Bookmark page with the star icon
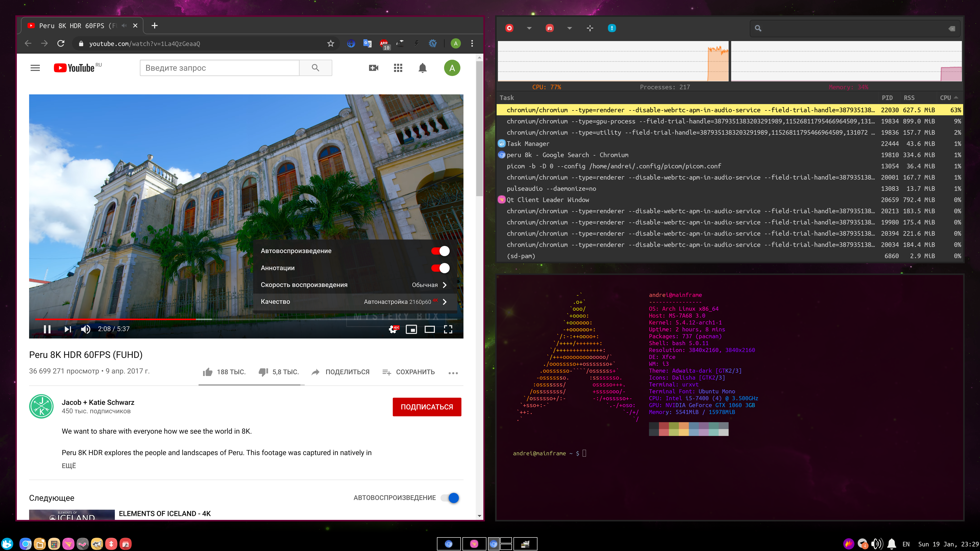 [x=330, y=43]
